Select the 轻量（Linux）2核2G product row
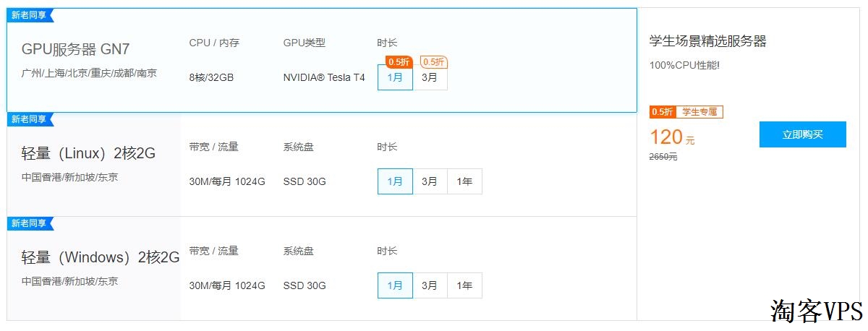The image size is (868, 331). click(x=322, y=164)
